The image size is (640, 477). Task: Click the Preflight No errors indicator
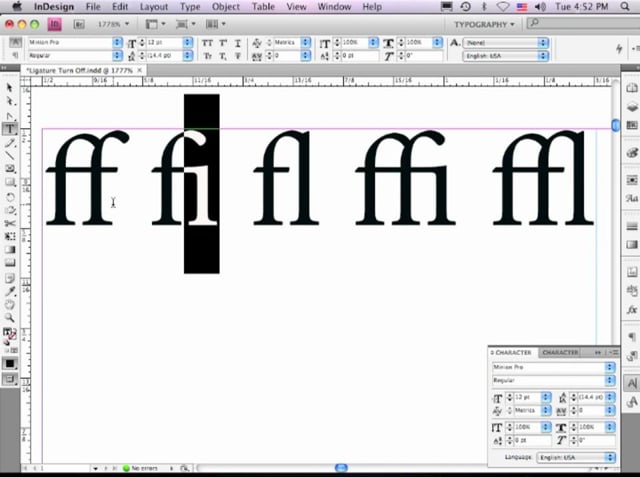[141, 468]
